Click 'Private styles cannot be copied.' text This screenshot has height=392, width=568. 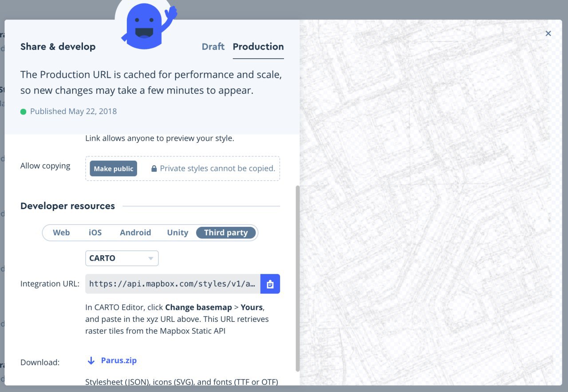coord(217,169)
